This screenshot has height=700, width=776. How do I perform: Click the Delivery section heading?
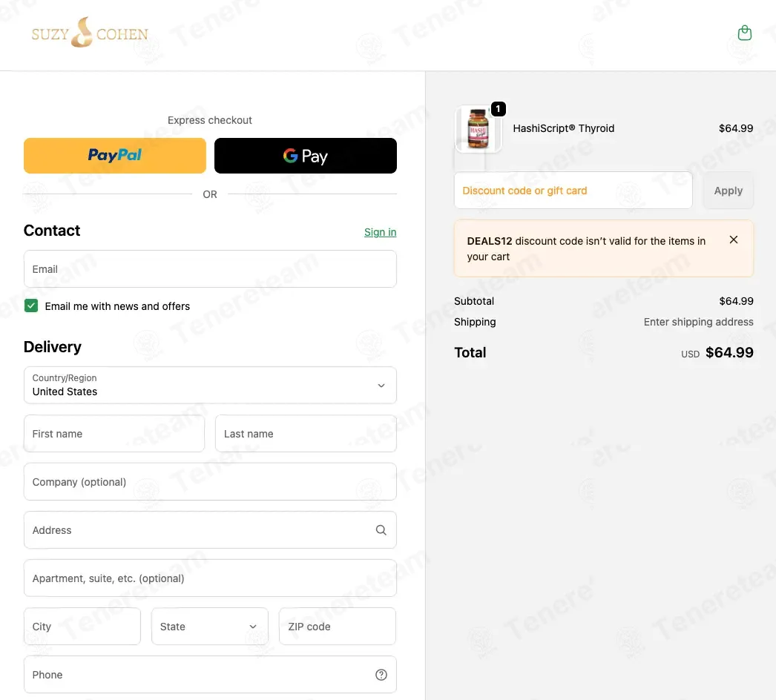[53, 347]
